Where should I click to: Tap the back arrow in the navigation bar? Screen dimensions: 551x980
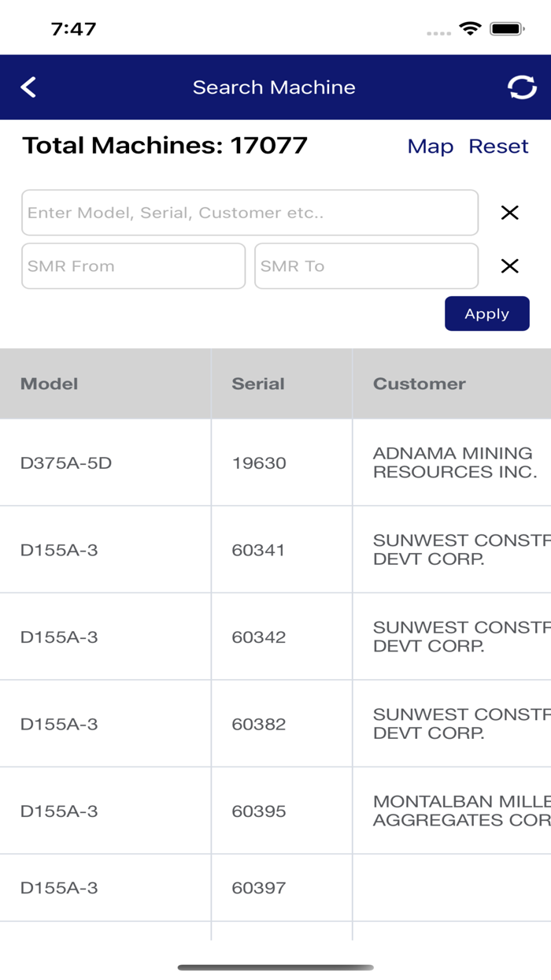[x=28, y=87]
